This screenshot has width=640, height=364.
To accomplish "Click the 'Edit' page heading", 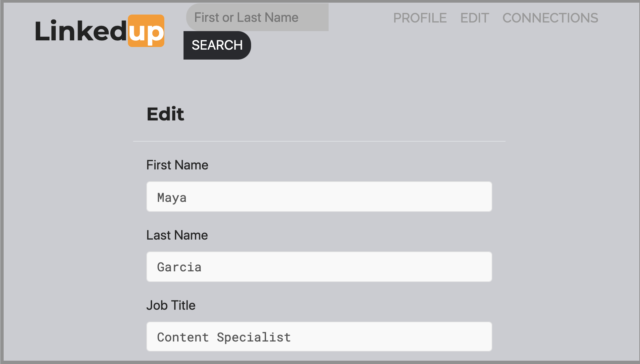I will click(x=165, y=114).
